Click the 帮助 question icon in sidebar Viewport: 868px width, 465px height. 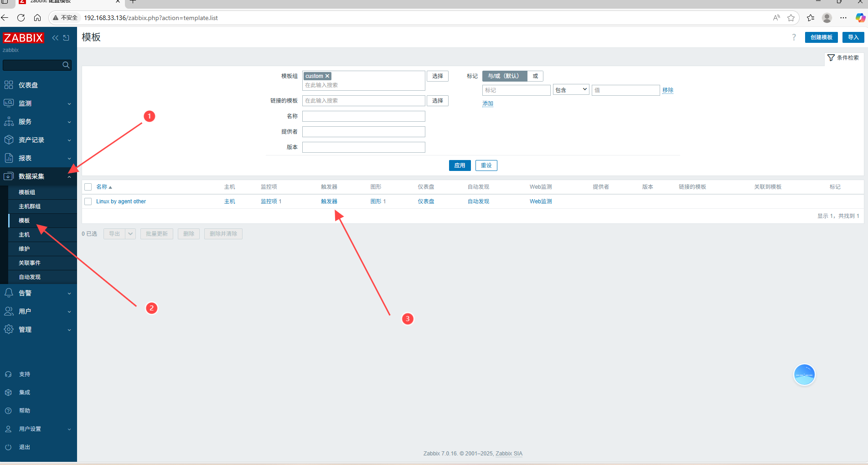tap(8, 411)
